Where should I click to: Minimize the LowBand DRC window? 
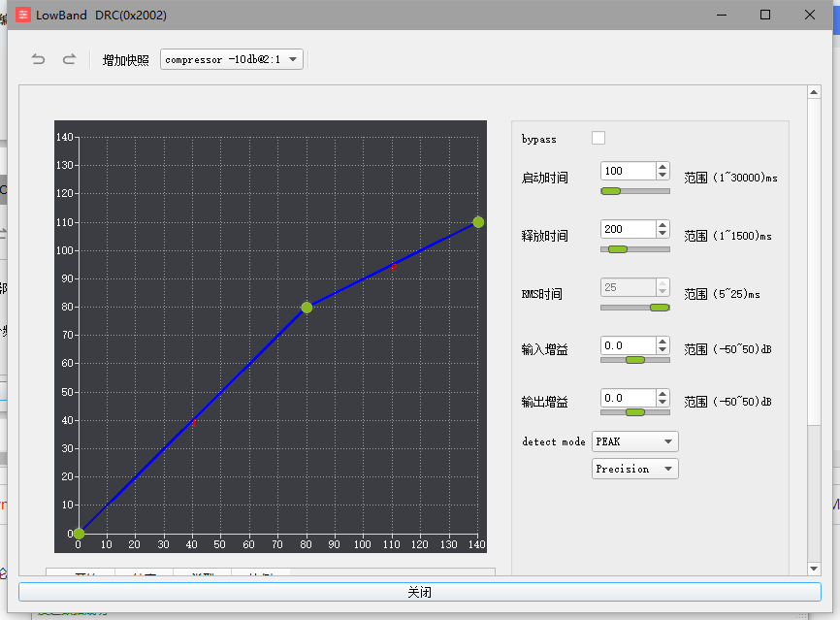[722, 15]
